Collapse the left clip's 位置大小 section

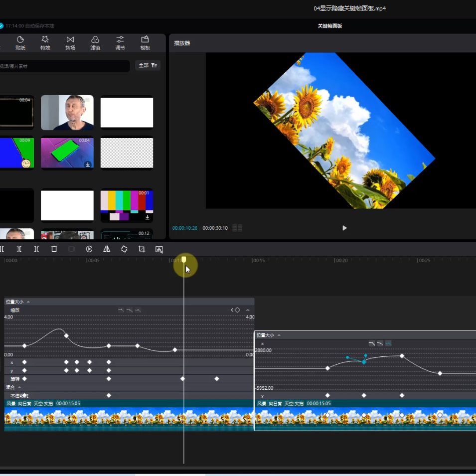tap(28, 302)
